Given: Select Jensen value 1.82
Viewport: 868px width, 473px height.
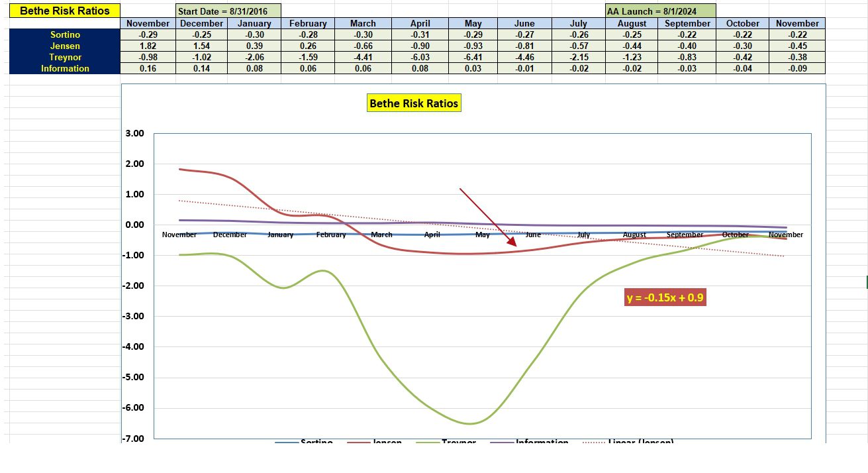Looking at the screenshot, I should pos(148,46).
